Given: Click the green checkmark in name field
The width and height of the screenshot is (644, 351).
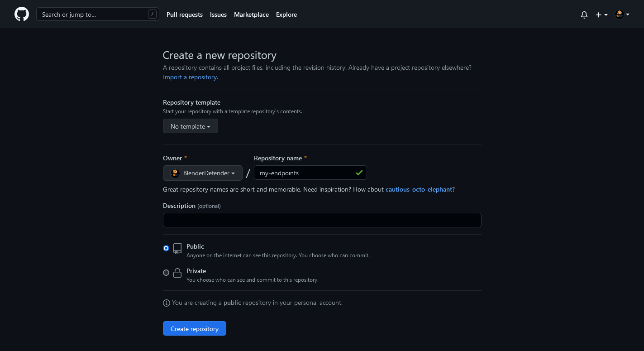Looking at the screenshot, I should (359, 173).
